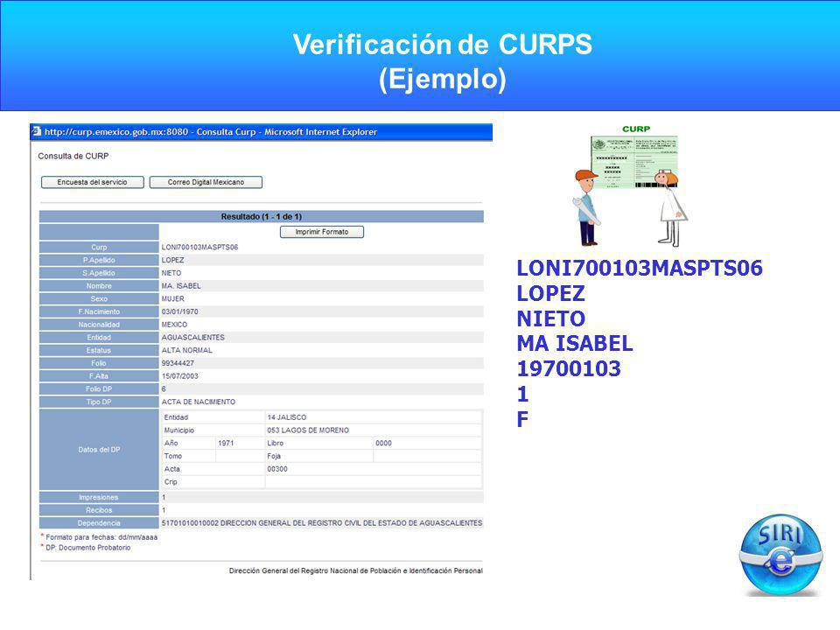Click the Recibos row label

(99, 510)
